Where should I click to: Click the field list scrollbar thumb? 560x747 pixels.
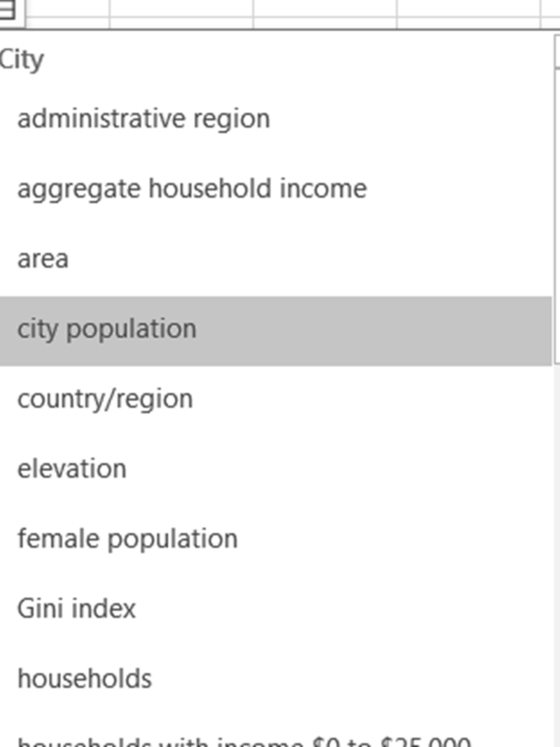558,217
